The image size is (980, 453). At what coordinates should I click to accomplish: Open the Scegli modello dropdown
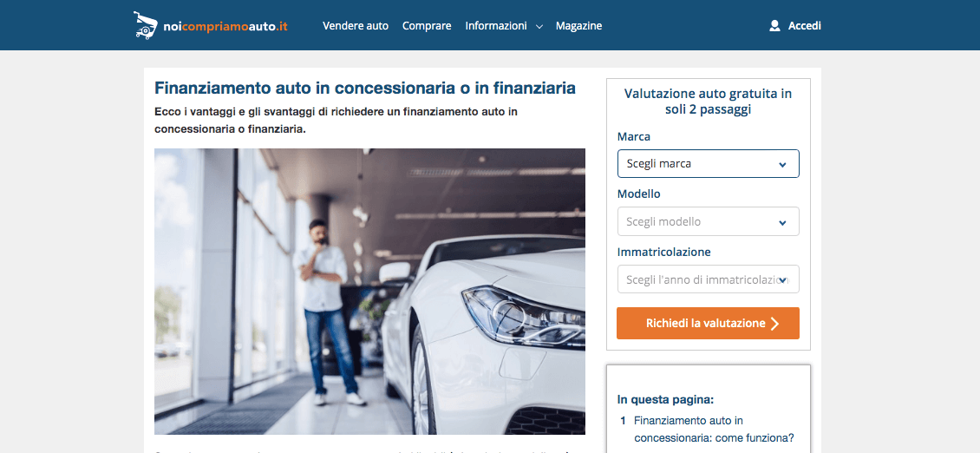[709, 221]
